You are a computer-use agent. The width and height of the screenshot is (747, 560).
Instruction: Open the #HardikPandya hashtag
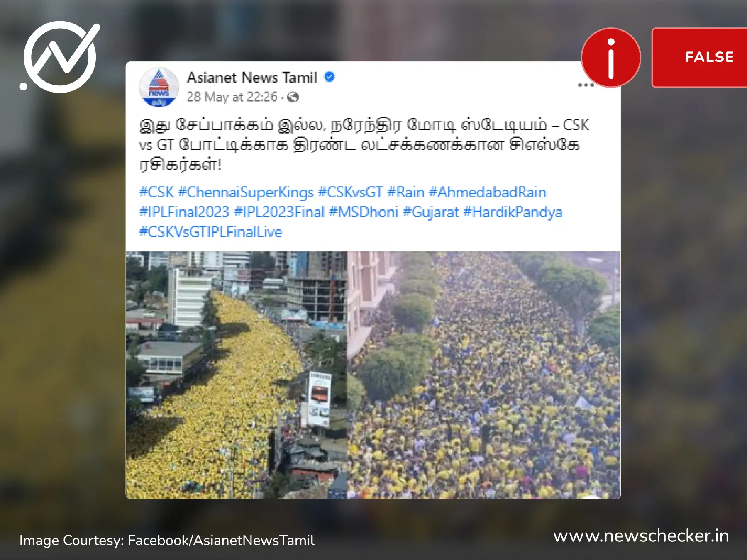[513, 212]
